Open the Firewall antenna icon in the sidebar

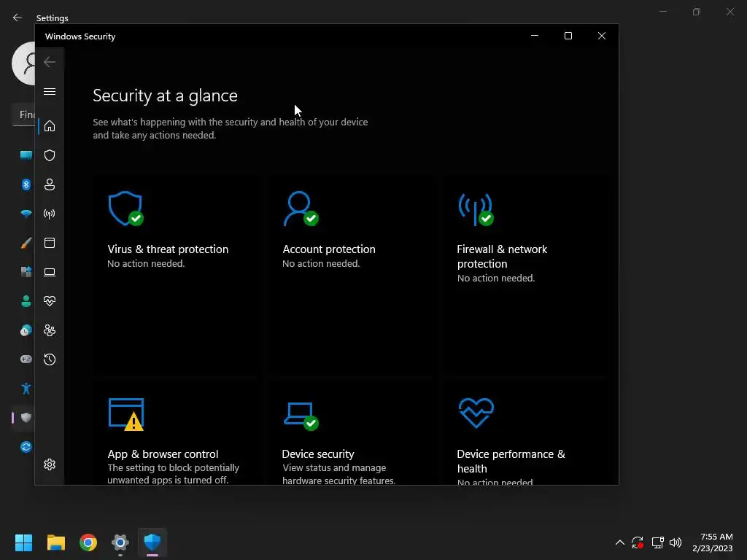click(x=50, y=214)
